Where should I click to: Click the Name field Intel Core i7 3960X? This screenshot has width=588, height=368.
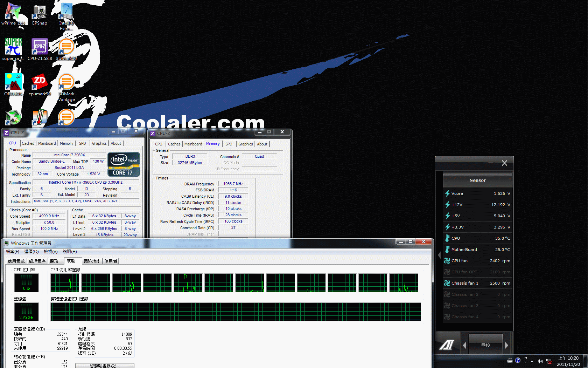click(x=69, y=155)
